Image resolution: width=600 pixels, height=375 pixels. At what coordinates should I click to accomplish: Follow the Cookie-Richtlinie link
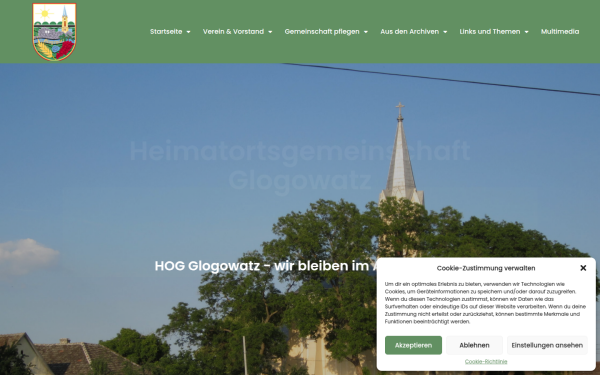click(486, 362)
